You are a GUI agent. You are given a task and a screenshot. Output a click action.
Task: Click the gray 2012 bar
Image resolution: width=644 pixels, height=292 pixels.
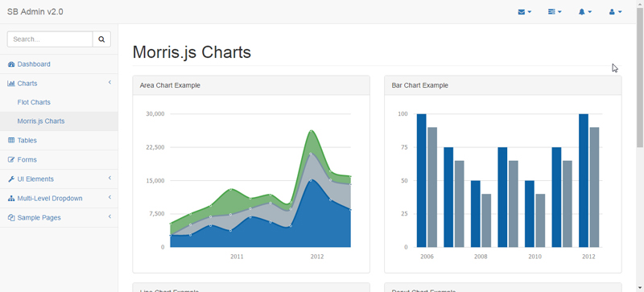point(594,187)
